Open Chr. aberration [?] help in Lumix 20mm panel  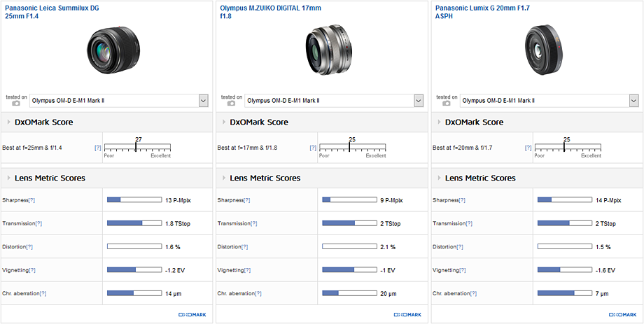[473, 294]
